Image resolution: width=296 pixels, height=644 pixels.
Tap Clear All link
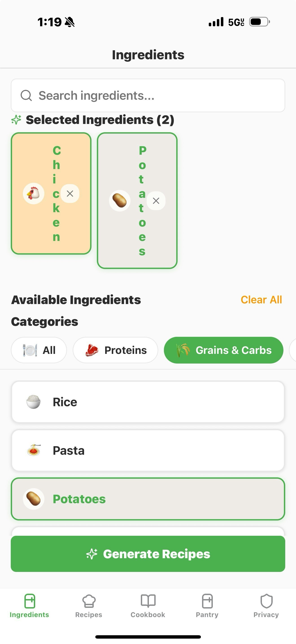pyautogui.click(x=261, y=300)
